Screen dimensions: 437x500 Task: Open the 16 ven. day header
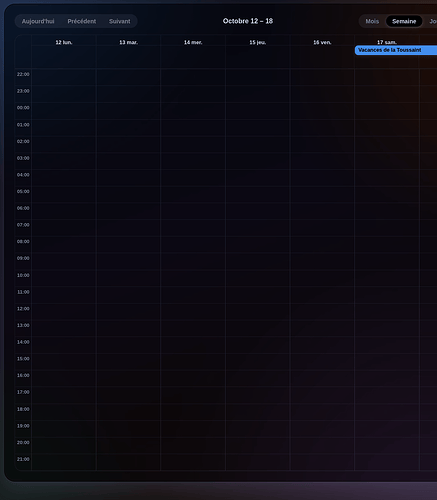click(322, 42)
